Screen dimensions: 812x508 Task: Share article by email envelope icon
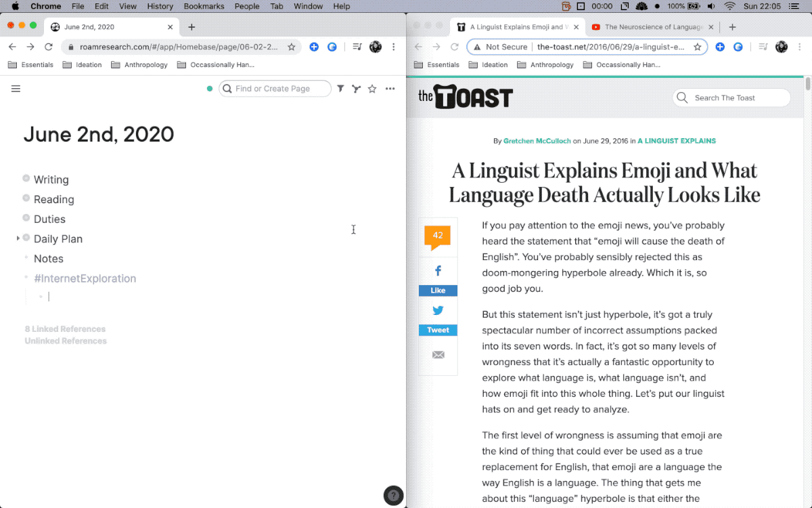tap(438, 355)
